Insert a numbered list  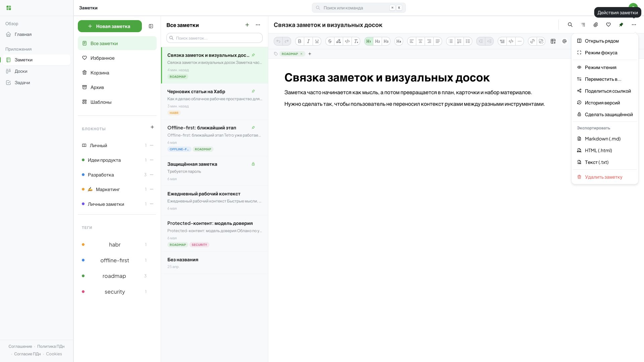coord(459,41)
